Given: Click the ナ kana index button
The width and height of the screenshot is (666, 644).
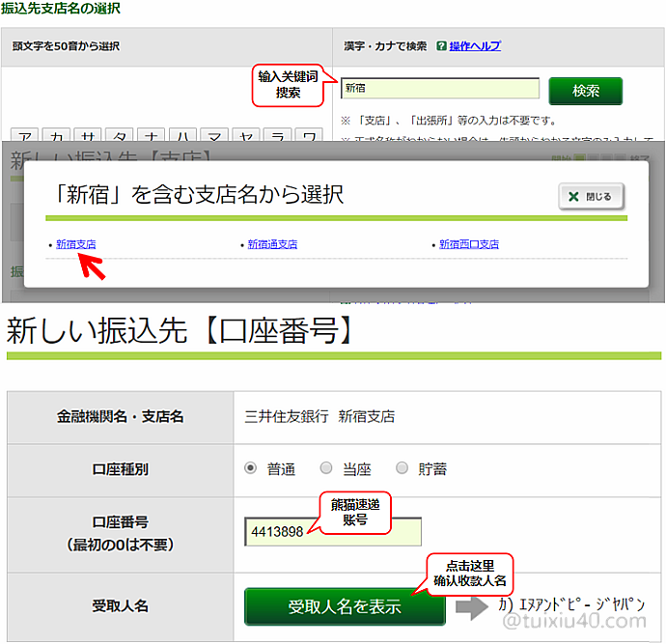Looking at the screenshot, I should 152,134.
